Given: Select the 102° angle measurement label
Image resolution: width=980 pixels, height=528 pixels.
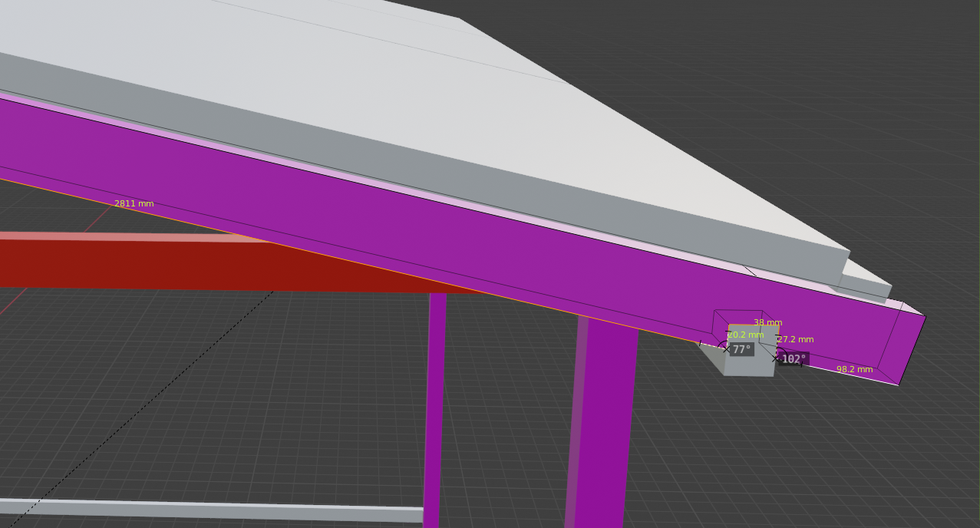Looking at the screenshot, I should pyautogui.click(x=794, y=359).
